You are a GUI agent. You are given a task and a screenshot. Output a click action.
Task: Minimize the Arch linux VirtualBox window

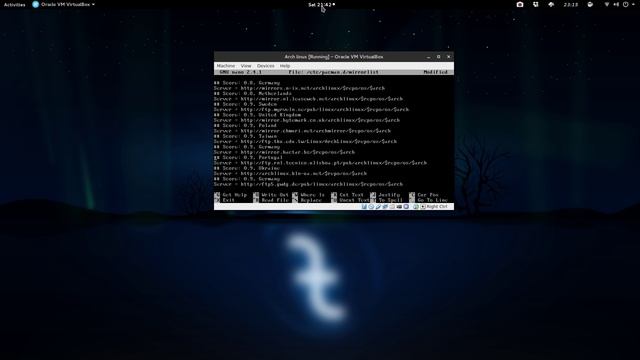point(428,57)
